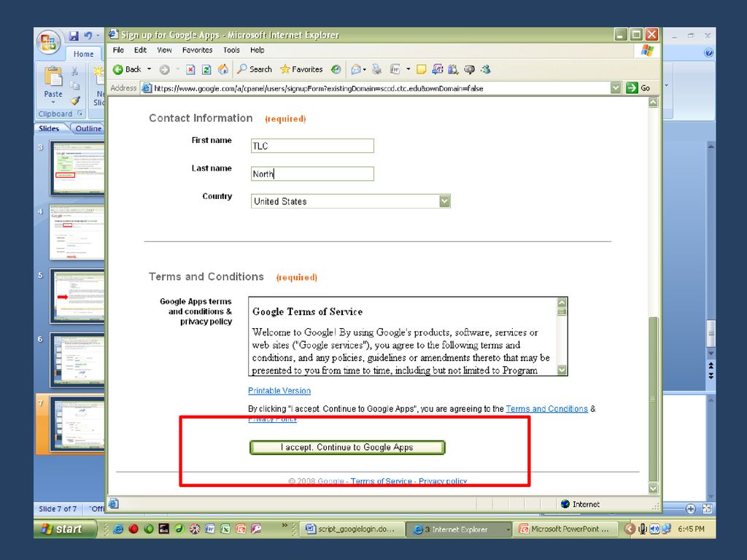The height and width of the screenshot is (560, 747).
Task: Click the Last name field
Action: click(x=312, y=174)
